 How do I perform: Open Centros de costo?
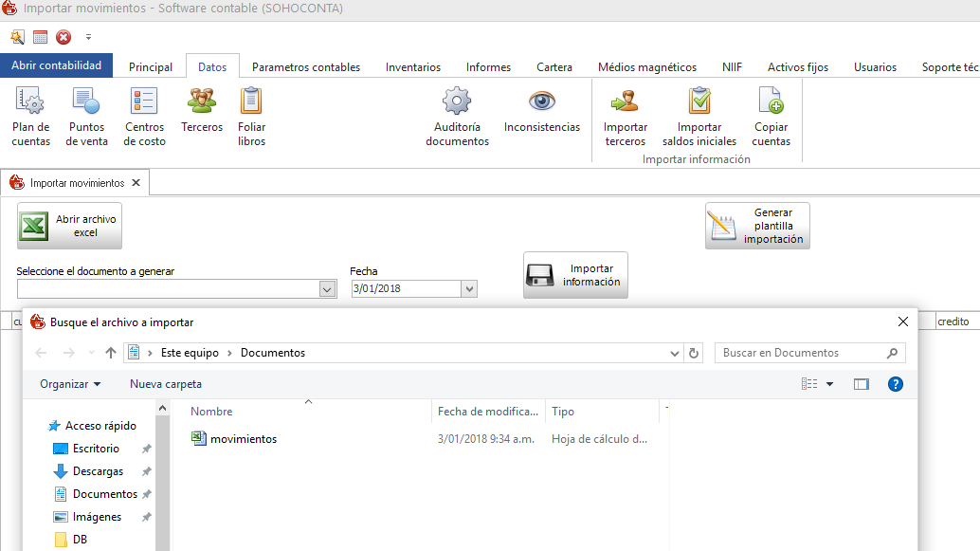tap(144, 101)
